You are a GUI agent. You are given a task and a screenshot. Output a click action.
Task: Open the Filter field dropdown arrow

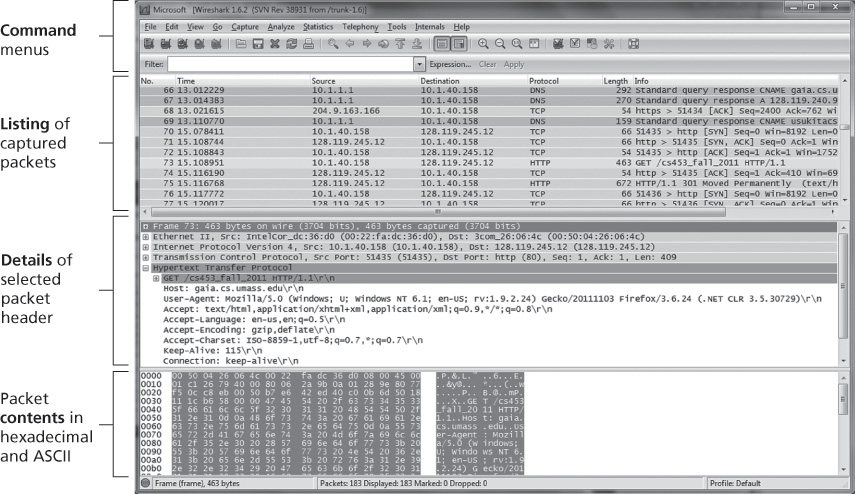pos(420,64)
